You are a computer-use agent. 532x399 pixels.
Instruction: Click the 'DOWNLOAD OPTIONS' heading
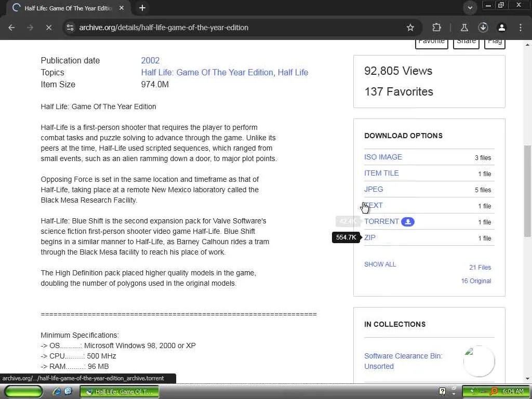(403, 136)
